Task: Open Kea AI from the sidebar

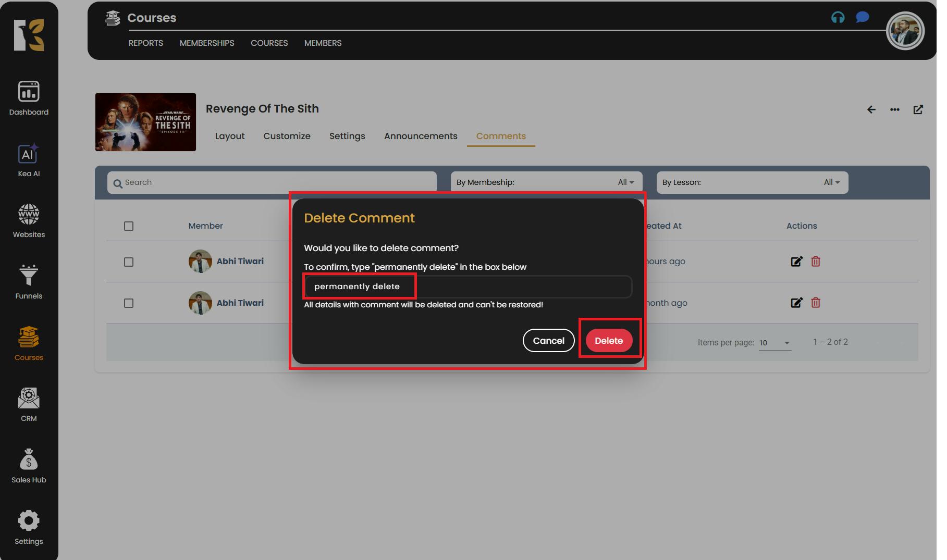Action: 29,155
